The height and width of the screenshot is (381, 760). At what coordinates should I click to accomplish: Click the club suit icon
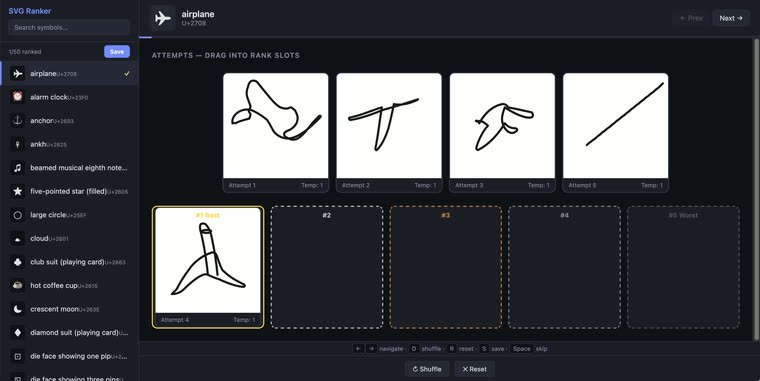17,262
